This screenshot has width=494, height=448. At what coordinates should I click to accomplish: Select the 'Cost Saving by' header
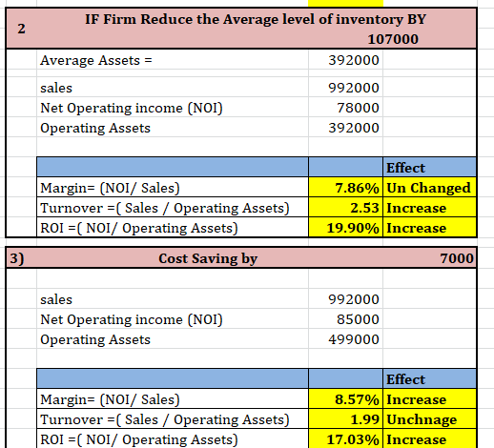(208, 258)
